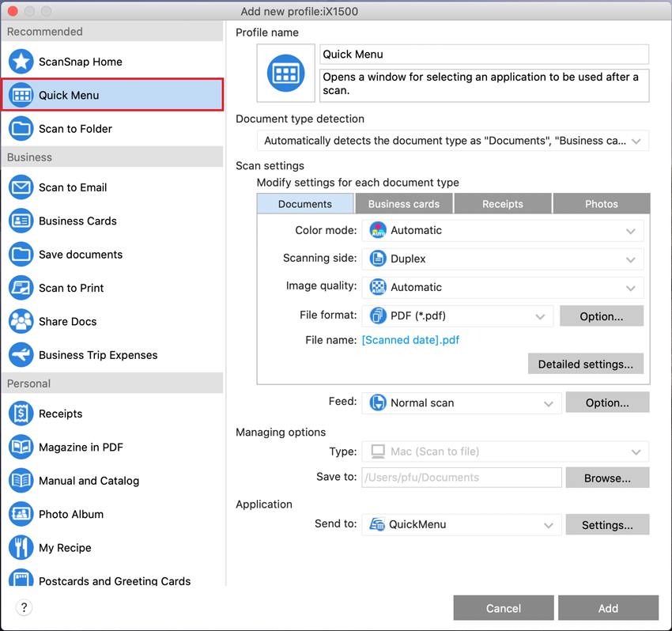Open the Receipts settings tab
The image size is (672, 631).
pyautogui.click(x=503, y=204)
